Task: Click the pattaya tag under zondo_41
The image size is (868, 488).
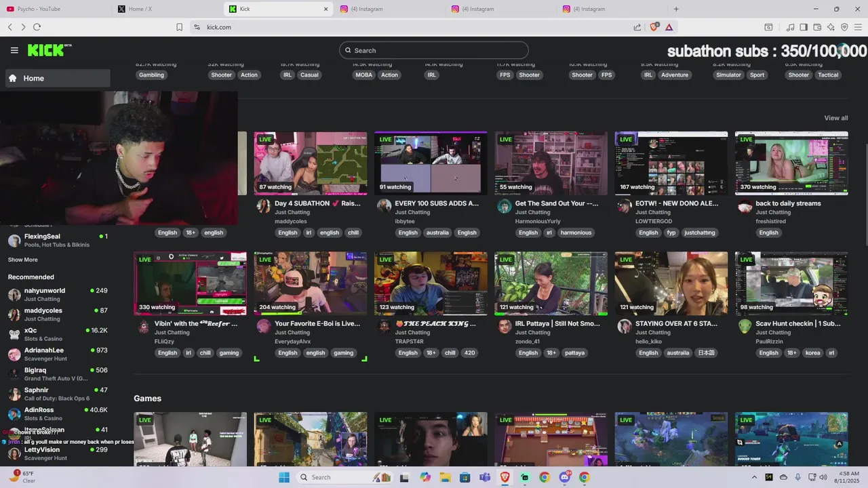Action: pyautogui.click(x=574, y=352)
